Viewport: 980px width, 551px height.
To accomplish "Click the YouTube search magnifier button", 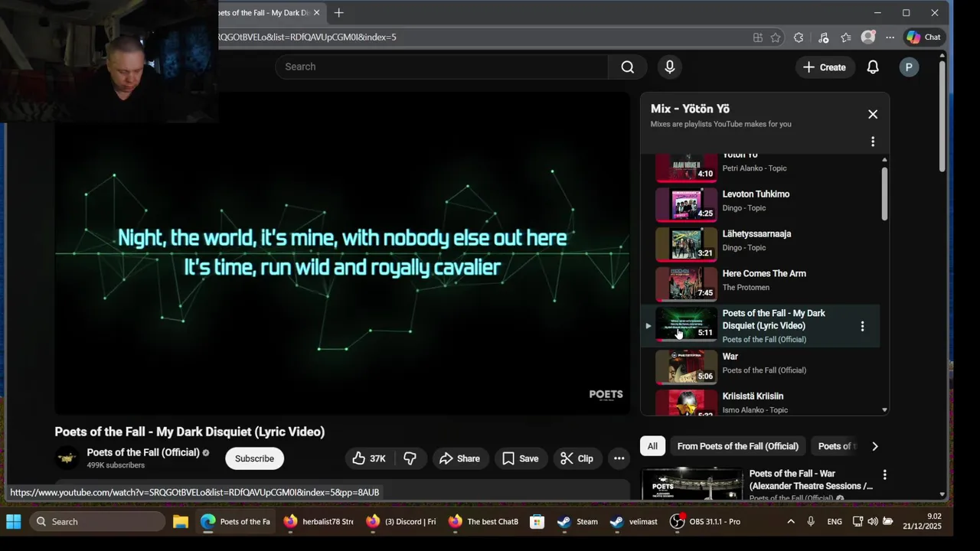I will click(628, 67).
